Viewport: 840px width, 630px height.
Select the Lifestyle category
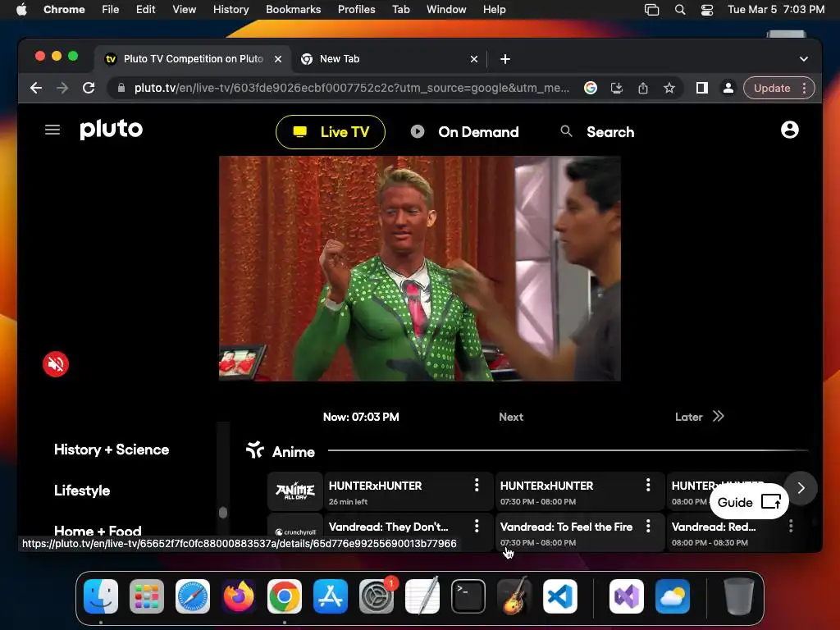tap(82, 491)
